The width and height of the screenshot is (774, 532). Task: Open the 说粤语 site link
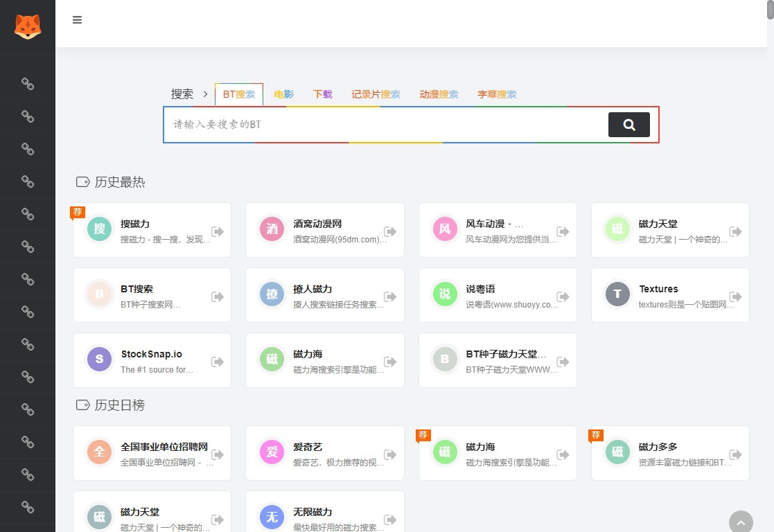click(480, 289)
